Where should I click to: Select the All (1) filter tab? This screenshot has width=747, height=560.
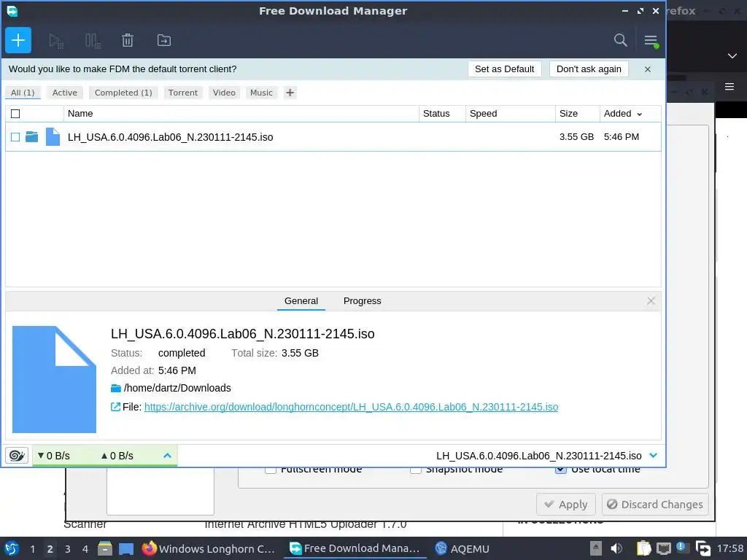coord(23,93)
